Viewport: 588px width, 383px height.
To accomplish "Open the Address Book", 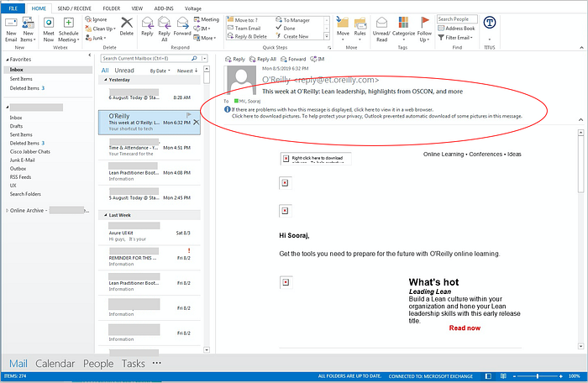I will (456, 28).
